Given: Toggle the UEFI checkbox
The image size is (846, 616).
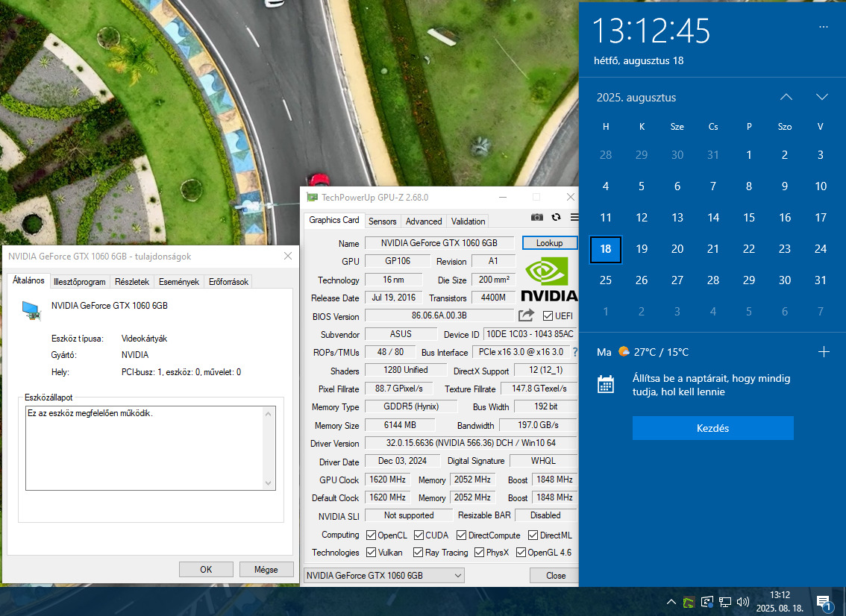Looking at the screenshot, I should coord(548,315).
